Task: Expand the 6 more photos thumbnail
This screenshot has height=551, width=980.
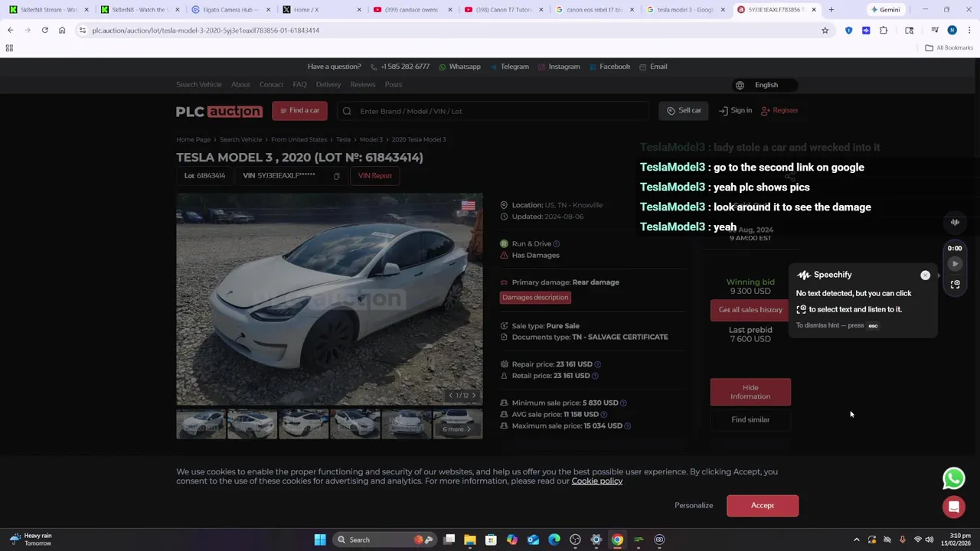Action: [x=457, y=423]
